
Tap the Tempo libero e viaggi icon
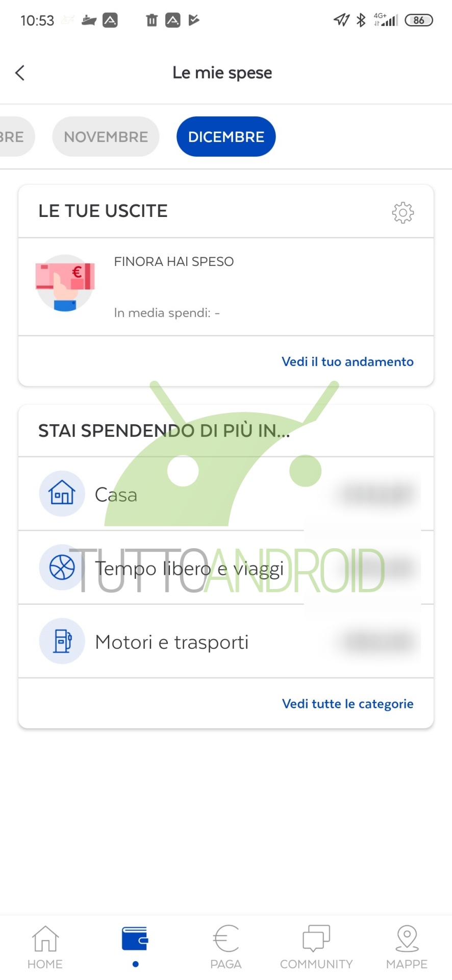tap(62, 568)
